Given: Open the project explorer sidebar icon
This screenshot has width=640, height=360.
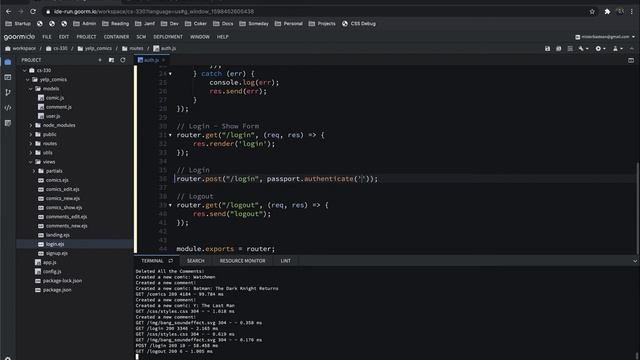Looking at the screenshot, I should (8, 62).
